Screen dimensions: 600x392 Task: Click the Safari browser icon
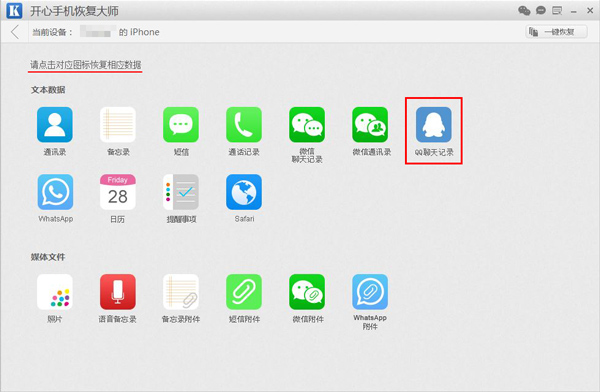[244, 192]
